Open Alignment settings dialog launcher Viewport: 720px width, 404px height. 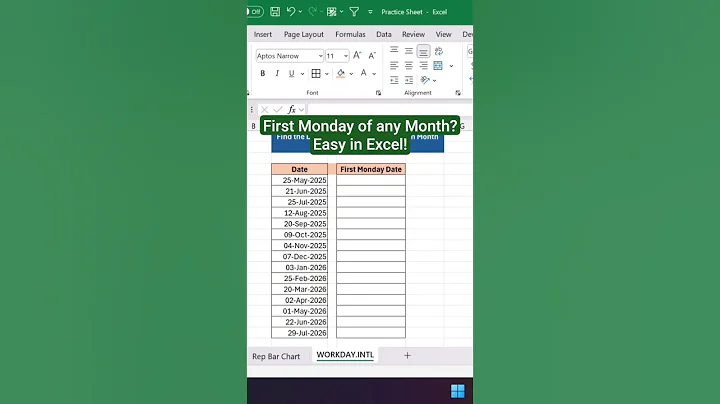click(x=458, y=93)
